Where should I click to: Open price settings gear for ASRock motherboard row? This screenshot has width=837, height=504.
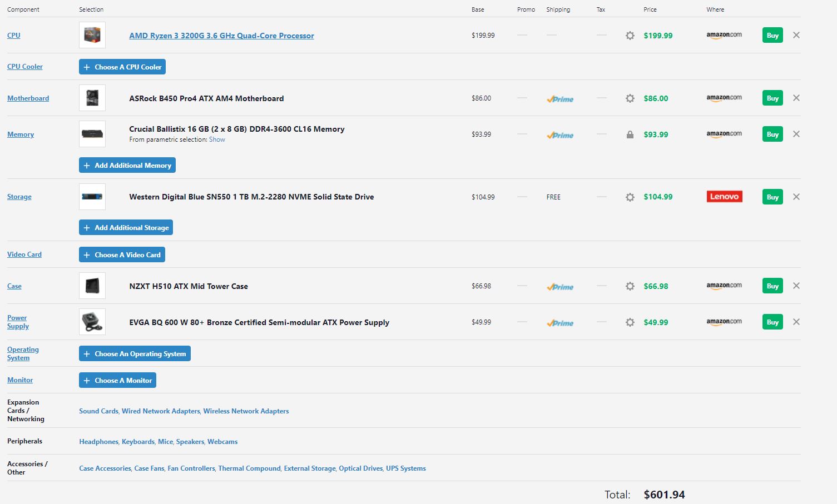click(x=630, y=98)
